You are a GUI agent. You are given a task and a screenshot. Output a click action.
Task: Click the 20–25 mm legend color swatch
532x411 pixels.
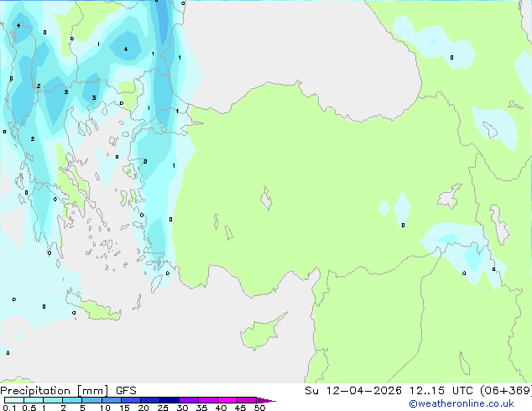coord(149,400)
